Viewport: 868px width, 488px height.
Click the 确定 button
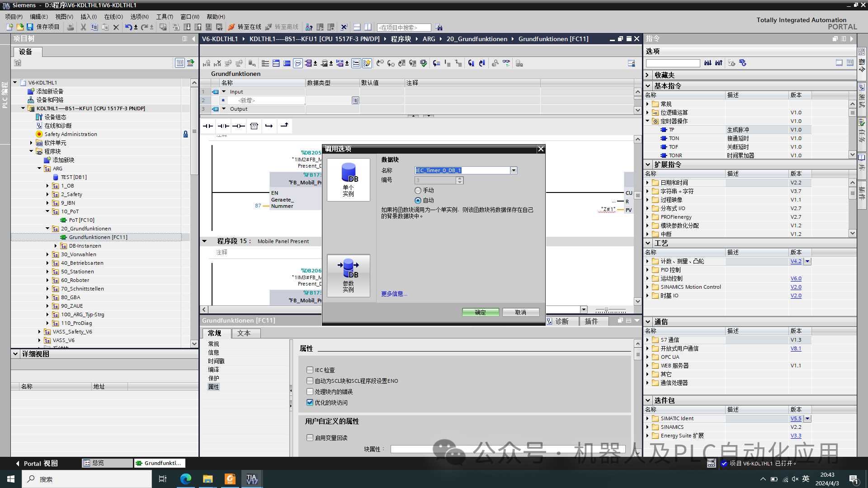tap(481, 312)
